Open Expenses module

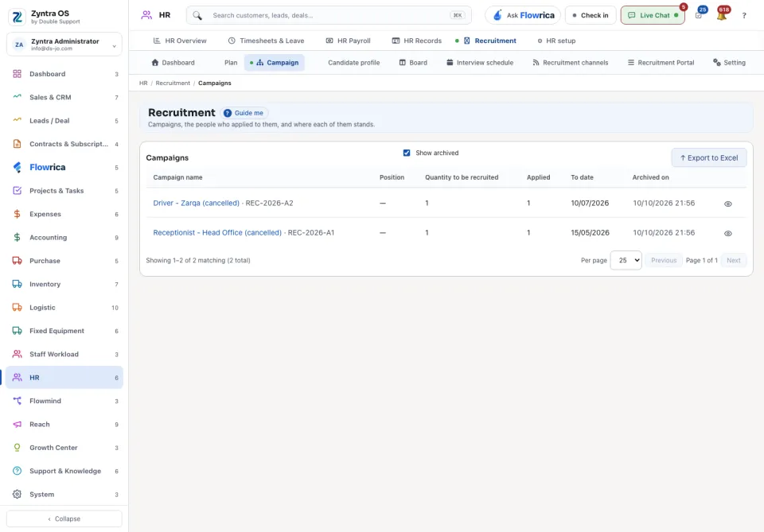pyautogui.click(x=64, y=214)
